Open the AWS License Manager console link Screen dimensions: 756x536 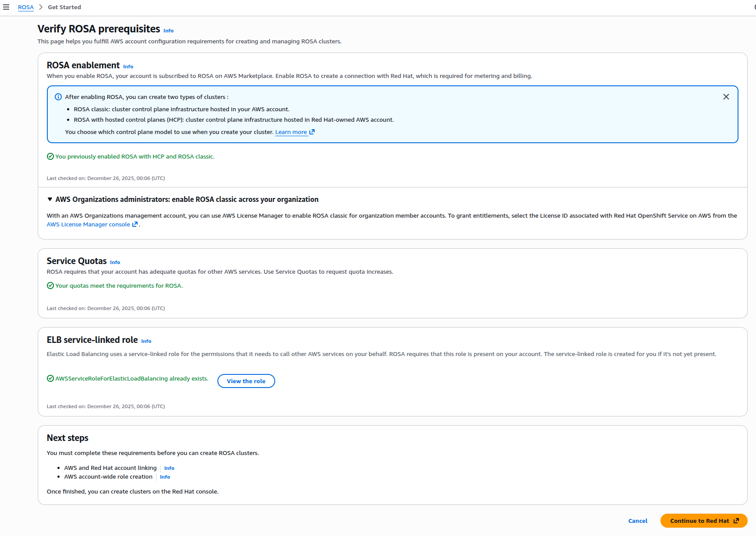click(88, 224)
